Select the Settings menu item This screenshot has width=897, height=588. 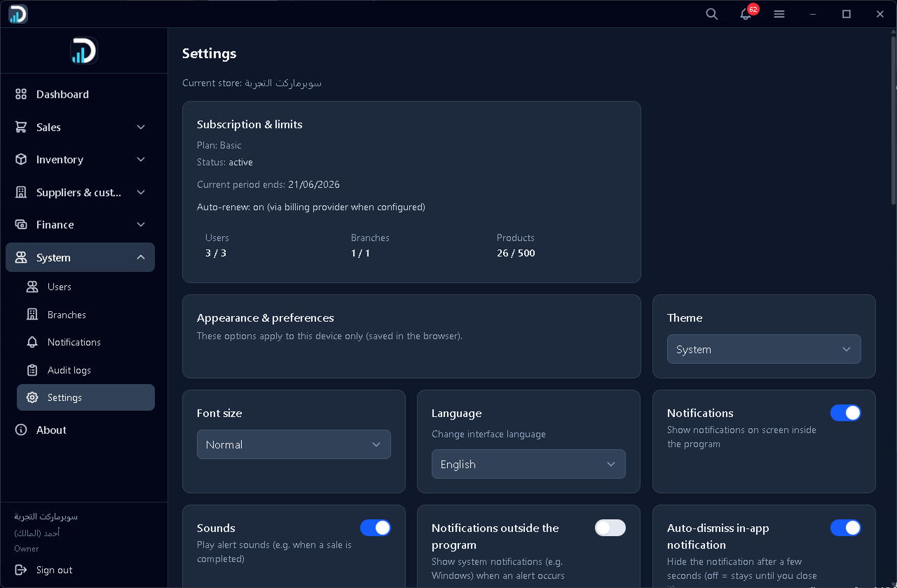(85, 397)
